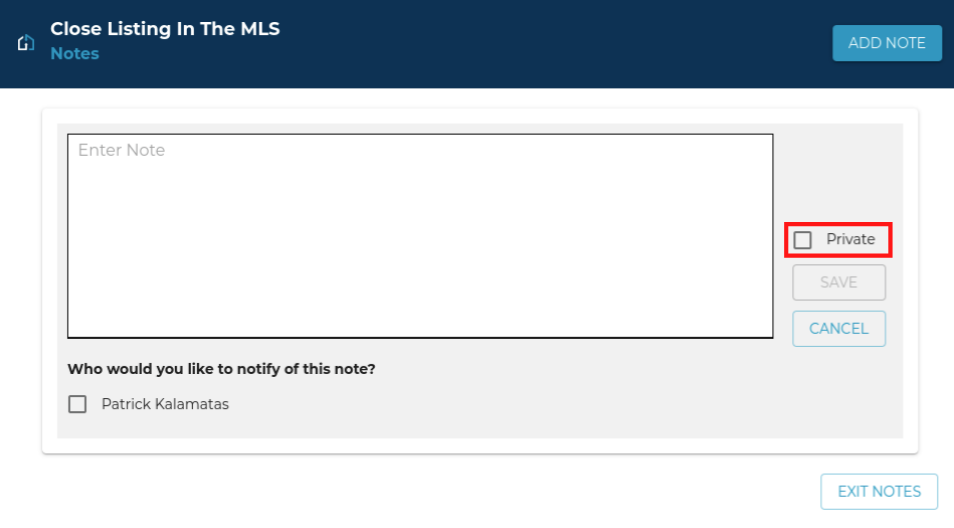Click the house icon in the header
Viewport: 954px width, 528px height.
click(x=27, y=42)
